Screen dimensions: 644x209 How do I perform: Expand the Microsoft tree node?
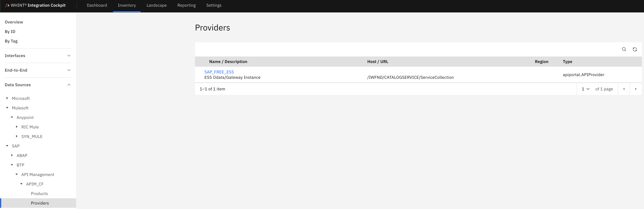[x=7, y=98]
